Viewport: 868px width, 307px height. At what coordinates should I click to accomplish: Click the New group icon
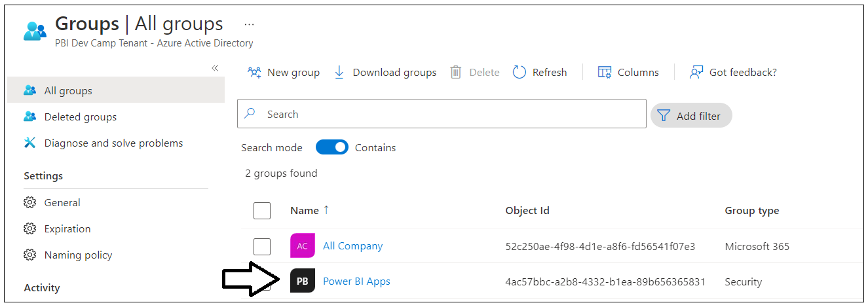click(x=255, y=72)
